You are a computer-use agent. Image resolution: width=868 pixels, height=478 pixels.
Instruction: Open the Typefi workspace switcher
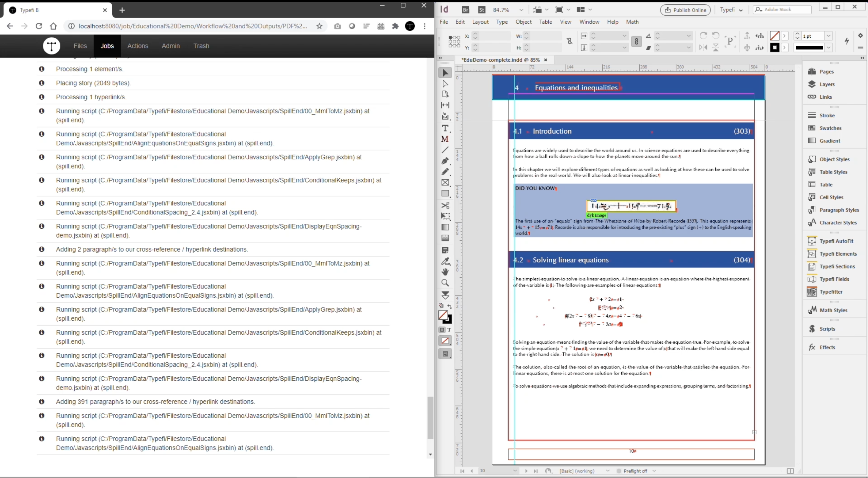coord(731,10)
